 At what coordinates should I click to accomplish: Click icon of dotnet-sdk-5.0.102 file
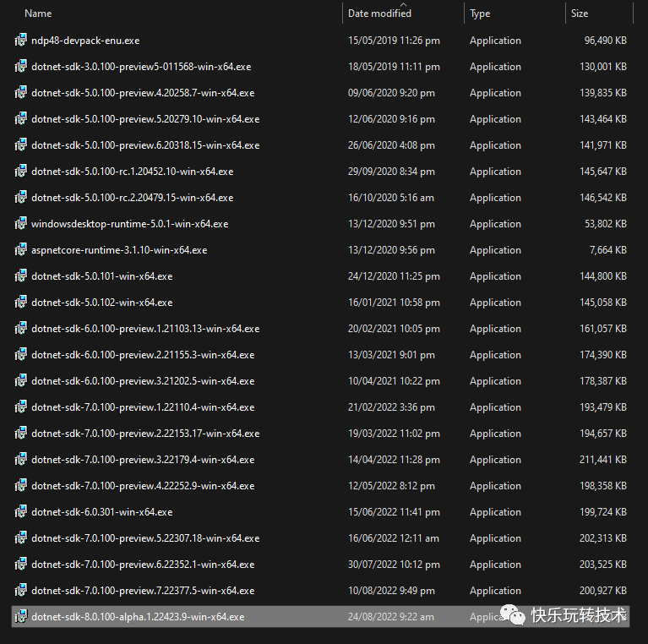20,303
